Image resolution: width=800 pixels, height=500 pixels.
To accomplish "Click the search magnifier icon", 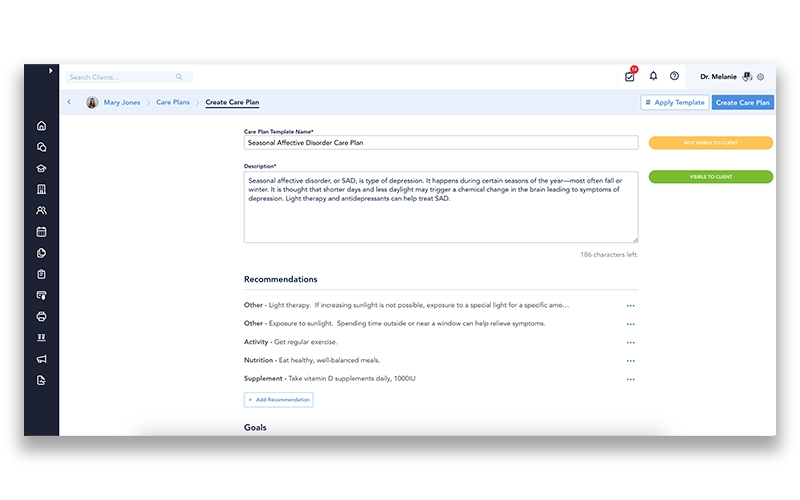I will (179, 77).
